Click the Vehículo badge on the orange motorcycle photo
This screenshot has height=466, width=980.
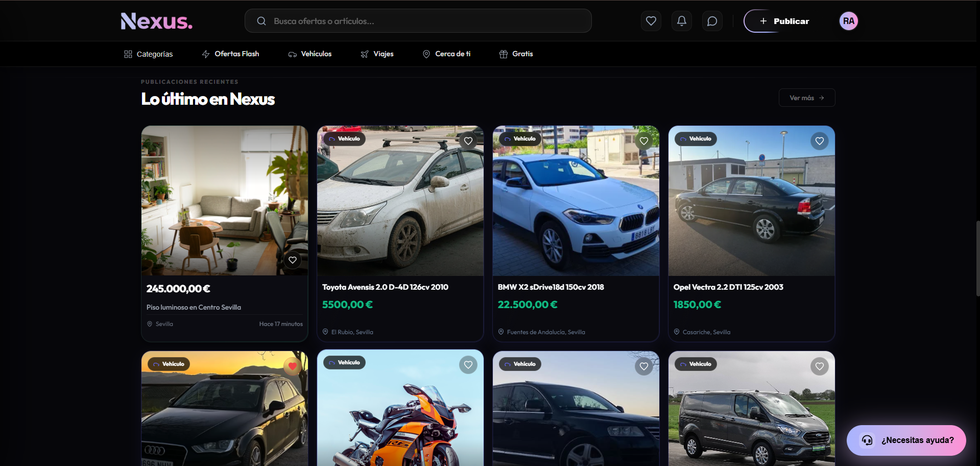tap(344, 362)
